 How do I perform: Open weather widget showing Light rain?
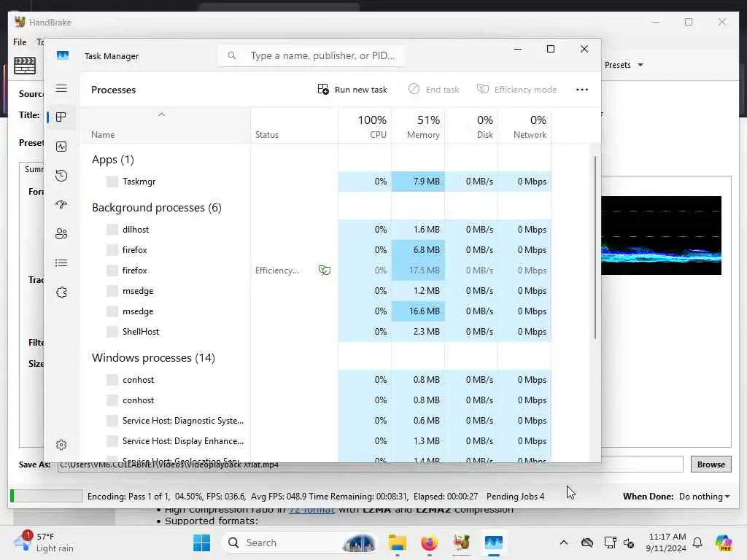44,542
